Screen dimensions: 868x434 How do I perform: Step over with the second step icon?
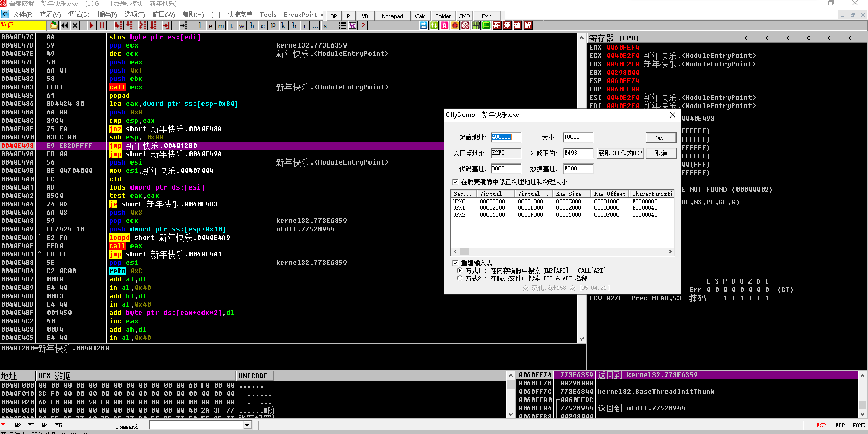click(x=129, y=25)
